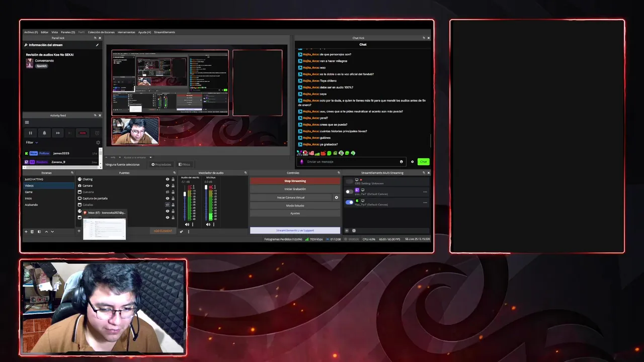Move scene up with the up arrow
Image resolution: width=644 pixels, height=362 pixels.
46,231
